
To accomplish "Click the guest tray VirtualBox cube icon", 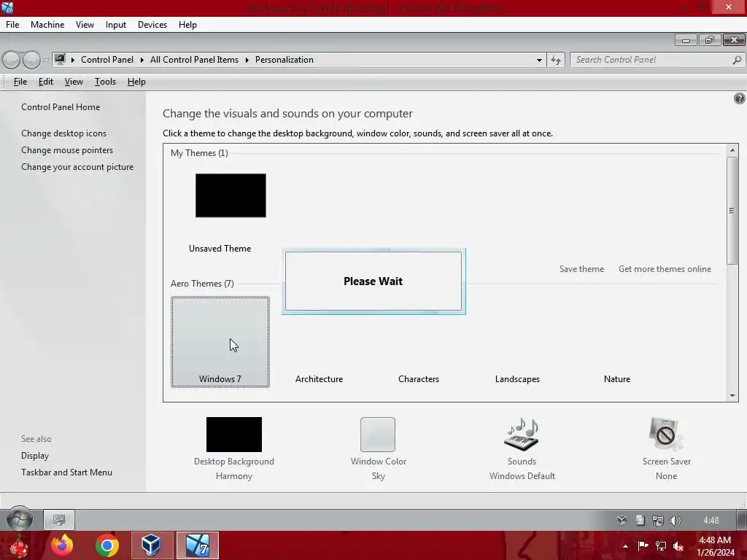I will click(x=622, y=520).
